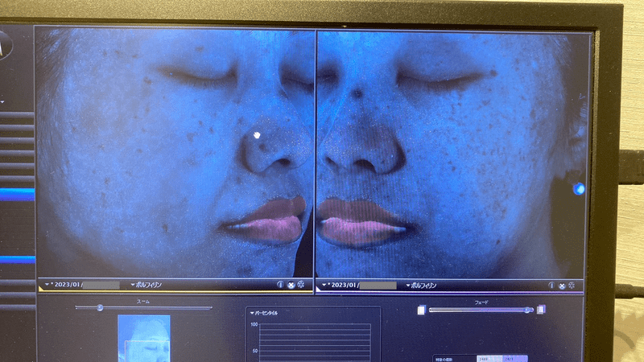Click the face thumbnail in zoom navigator
Image resolution: width=644 pixels, height=362 pixels.
click(x=143, y=338)
